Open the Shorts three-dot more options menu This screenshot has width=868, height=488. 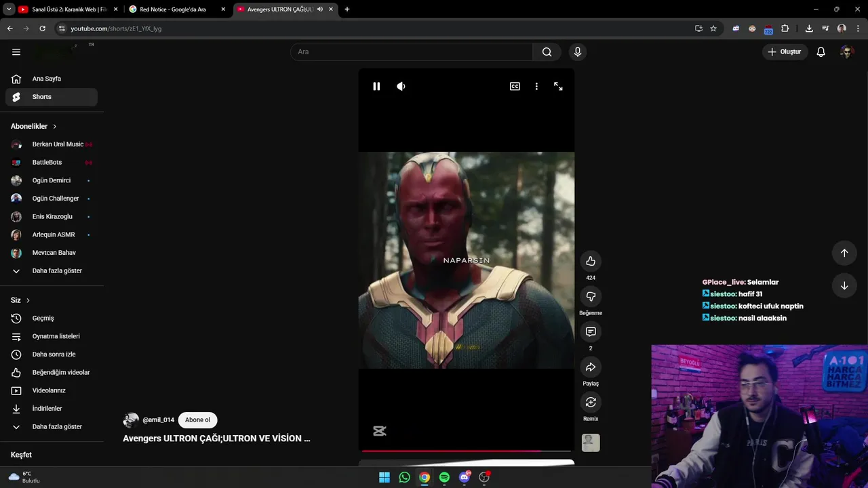[536, 86]
